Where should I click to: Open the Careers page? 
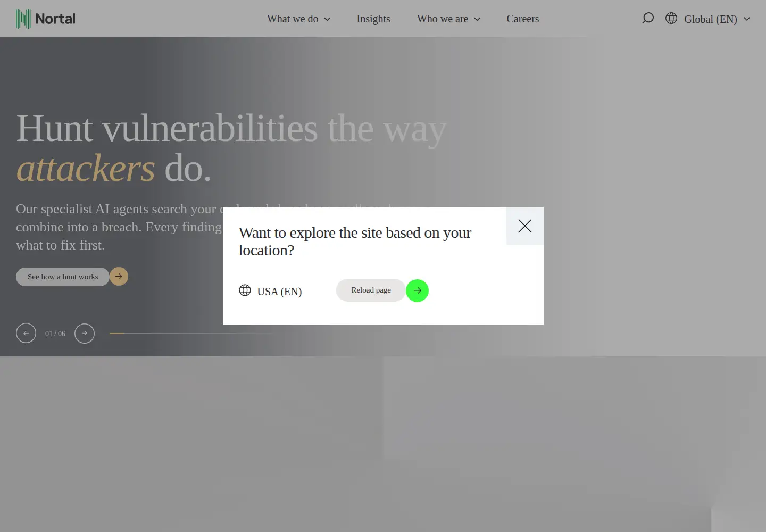[x=523, y=19]
